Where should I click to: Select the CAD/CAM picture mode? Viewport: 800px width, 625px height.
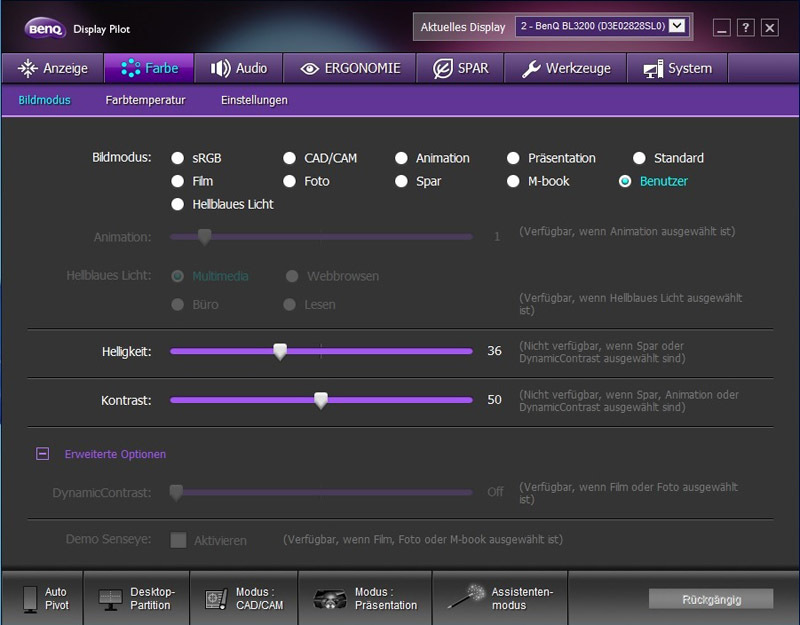point(289,158)
